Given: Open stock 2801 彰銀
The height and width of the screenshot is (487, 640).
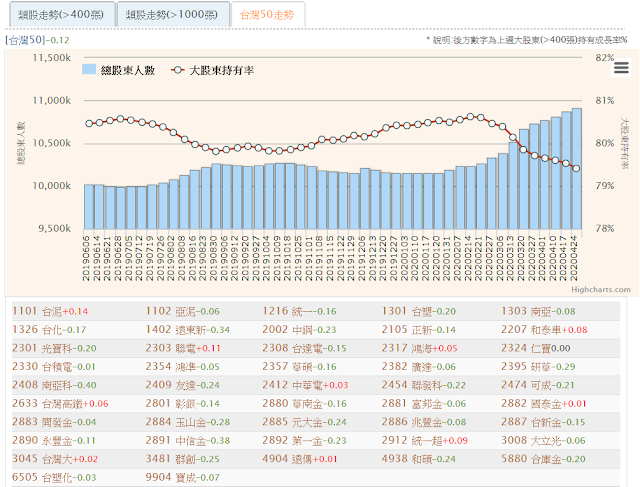Looking at the screenshot, I should [x=170, y=404].
